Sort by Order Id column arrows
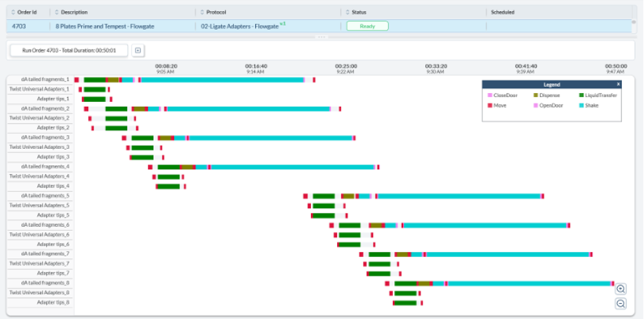The image size is (644, 319). point(14,12)
